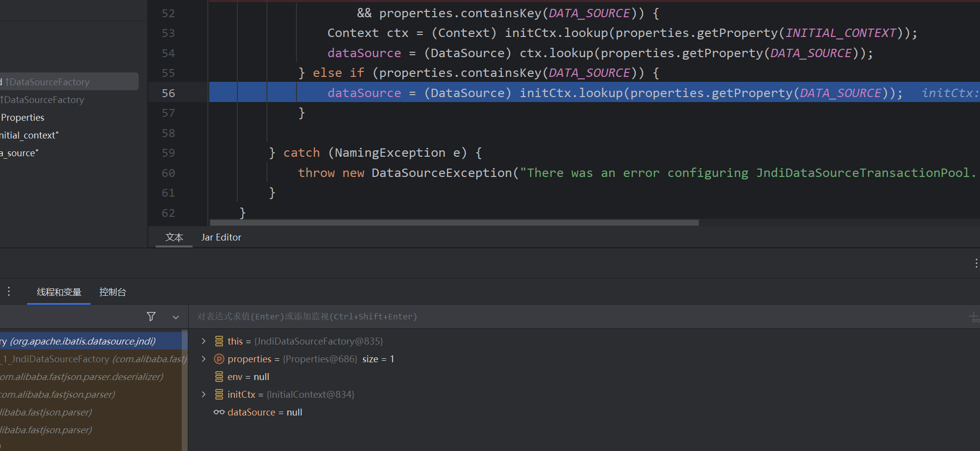Expand the properties variable node
Image resolution: width=980 pixels, height=451 pixels.
point(203,359)
